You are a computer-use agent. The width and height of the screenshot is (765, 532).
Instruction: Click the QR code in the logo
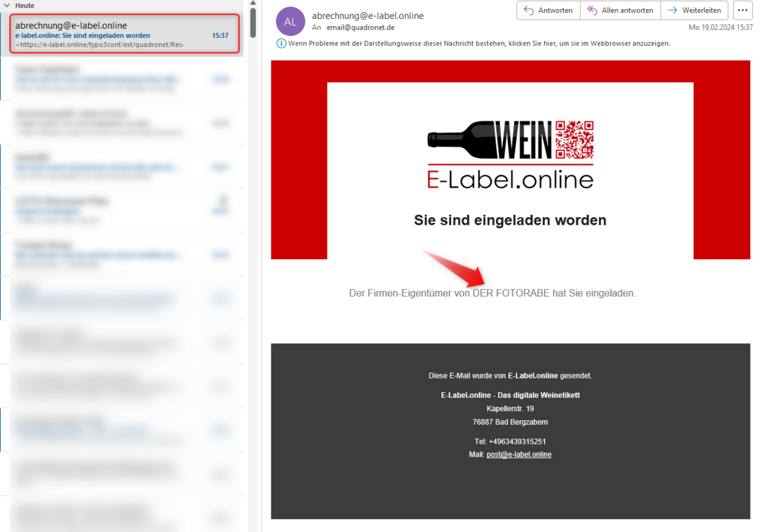(575, 140)
